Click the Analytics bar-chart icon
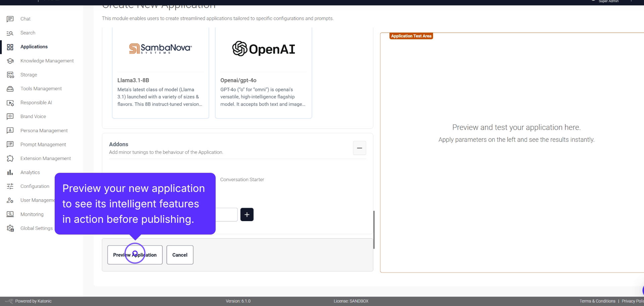The width and height of the screenshot is (644, 306). (x=10, y=172)
